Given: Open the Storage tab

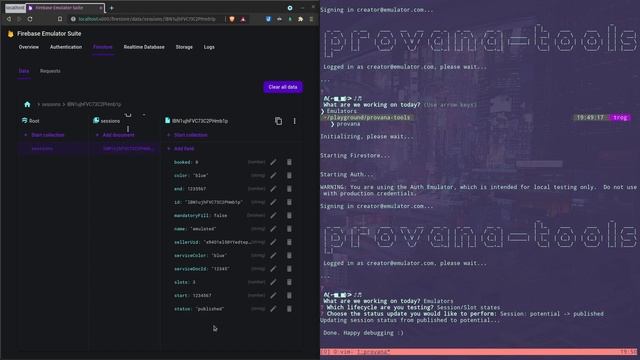Looking at the screenshot, I should click(x=184, y=47).
